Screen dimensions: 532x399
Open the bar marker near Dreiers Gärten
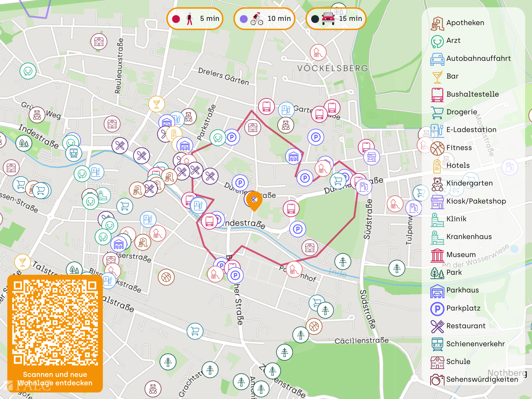point(157,104)
